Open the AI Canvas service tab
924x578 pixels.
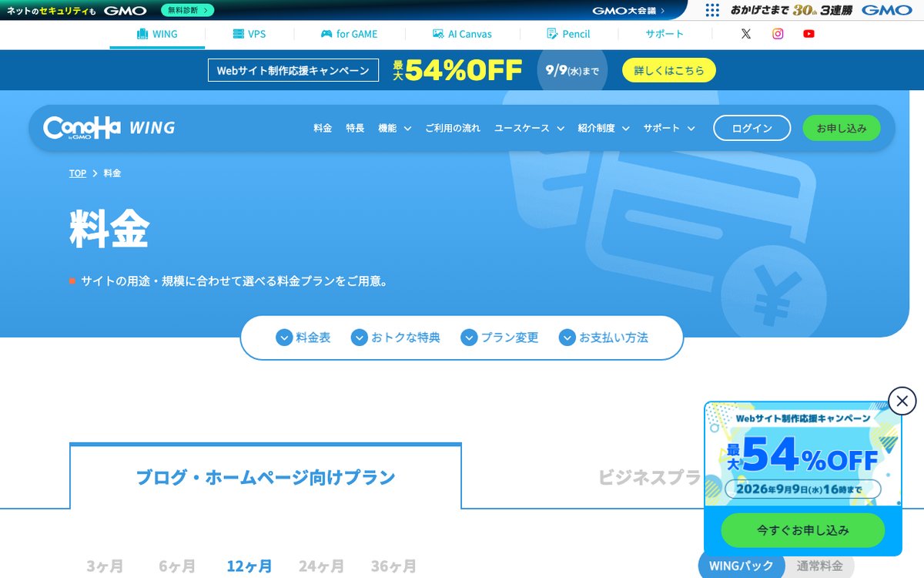(462, 34)
